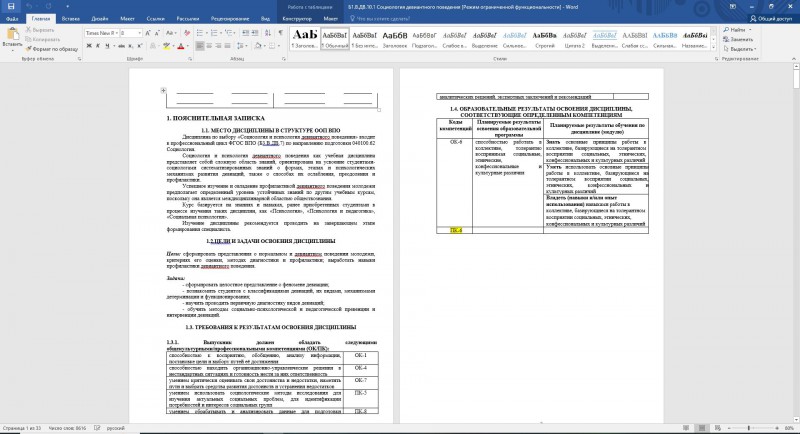Open the Рецензирование ribbon tab

point(230,19)
